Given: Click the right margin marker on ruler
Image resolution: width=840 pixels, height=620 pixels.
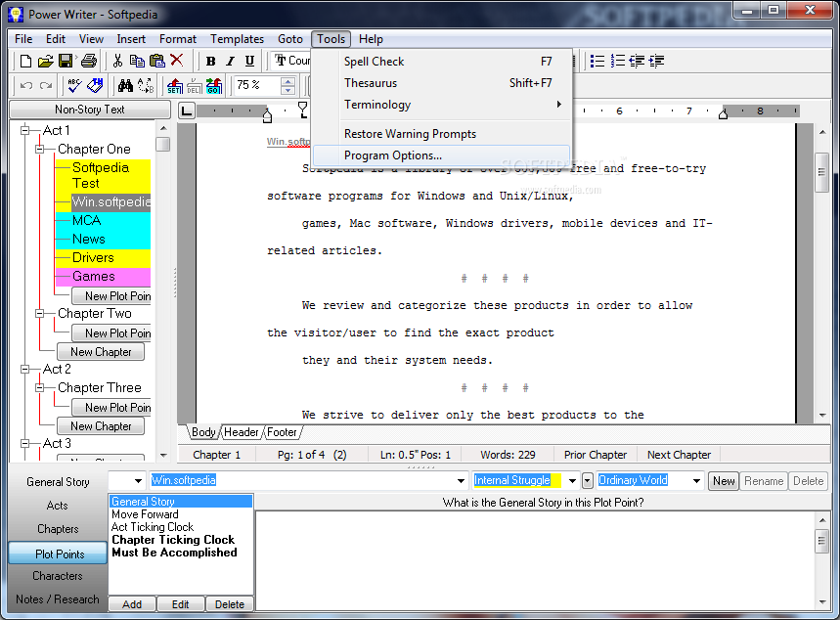Looking at the screenshot, I should click(x=724, y=112).
